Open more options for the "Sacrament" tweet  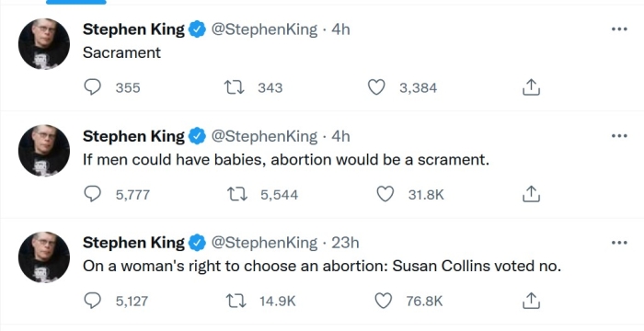619,29
